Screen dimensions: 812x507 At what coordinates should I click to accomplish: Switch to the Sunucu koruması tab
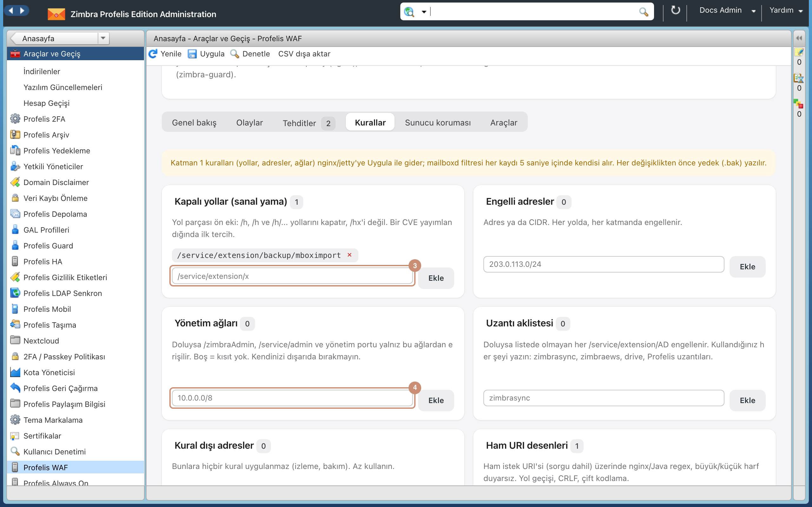click(x=437, y=122)
